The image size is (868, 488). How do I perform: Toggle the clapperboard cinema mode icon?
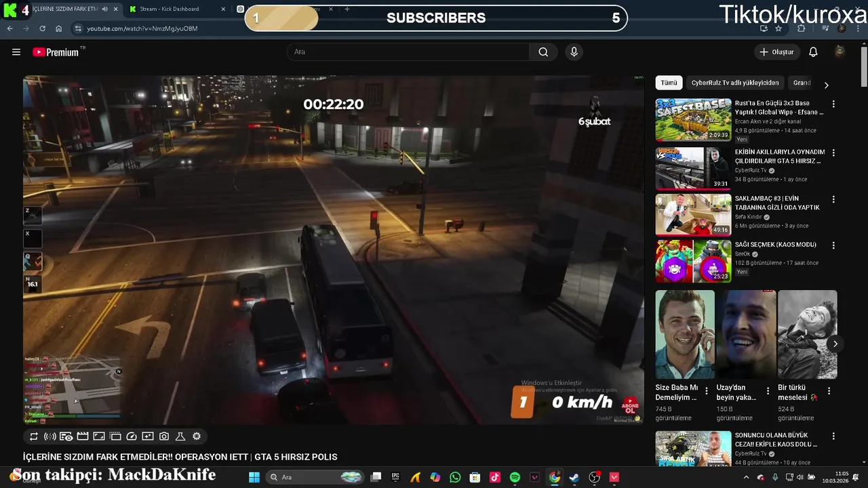coord(83,436)
